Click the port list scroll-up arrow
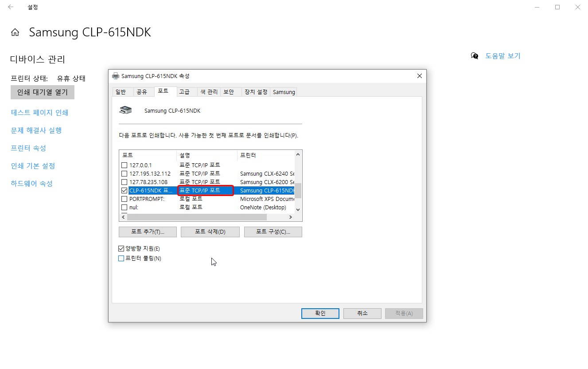Image resolution: width=588 pixels, height=369 pixels. click(x=298, y=155)
